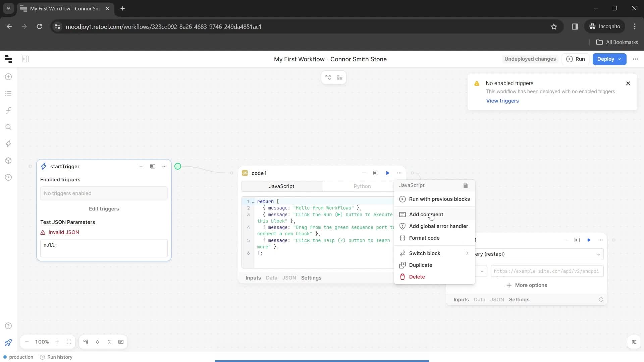This screenshot has width=644, height=362.
Task: Choose Add comment from the menu
Action: coord(434,215)
